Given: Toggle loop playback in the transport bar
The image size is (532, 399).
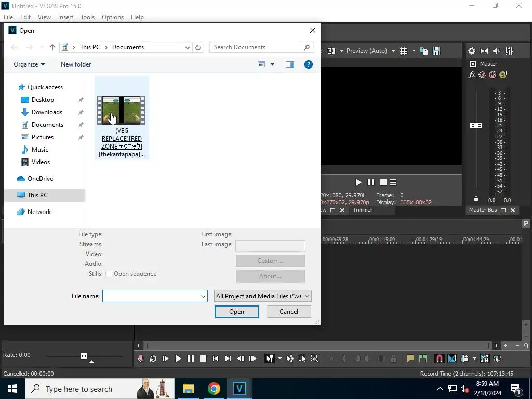Looking at the screenshot, I should (153, 358).
